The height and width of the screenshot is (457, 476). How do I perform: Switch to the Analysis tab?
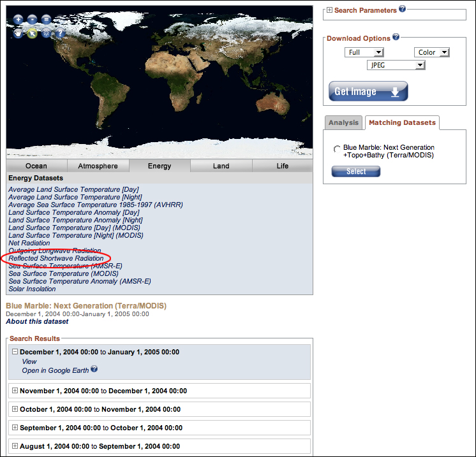343,122
